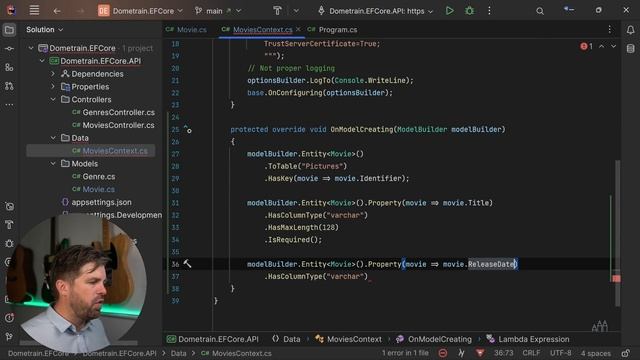This screenshot has width=640, height=360.
Task: Click the Lambda Expression breadcrumb
Action: (x=528, y=339)
